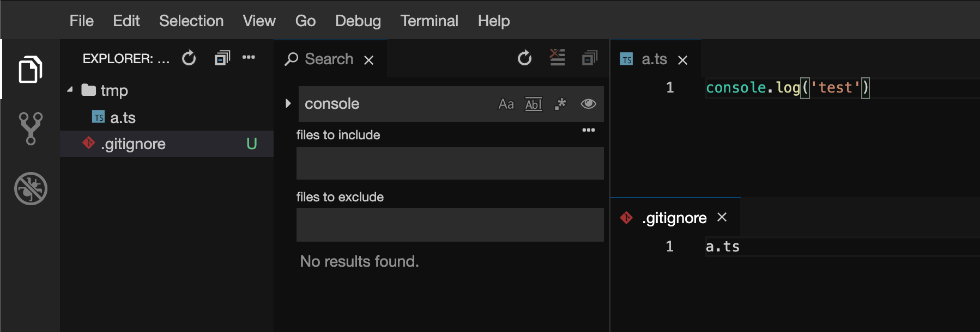Open the Source Control view
This screenshot has height=332, width=980.
31,128
